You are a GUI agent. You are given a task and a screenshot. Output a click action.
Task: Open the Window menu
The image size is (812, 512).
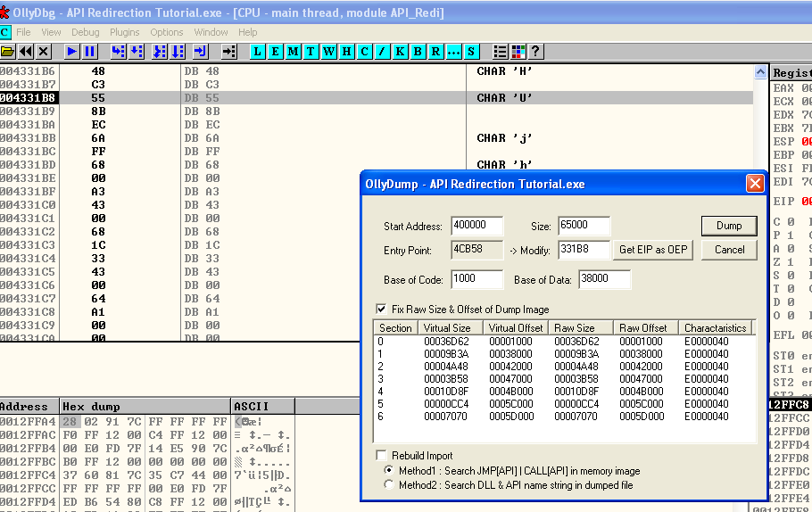click(211, 32)
